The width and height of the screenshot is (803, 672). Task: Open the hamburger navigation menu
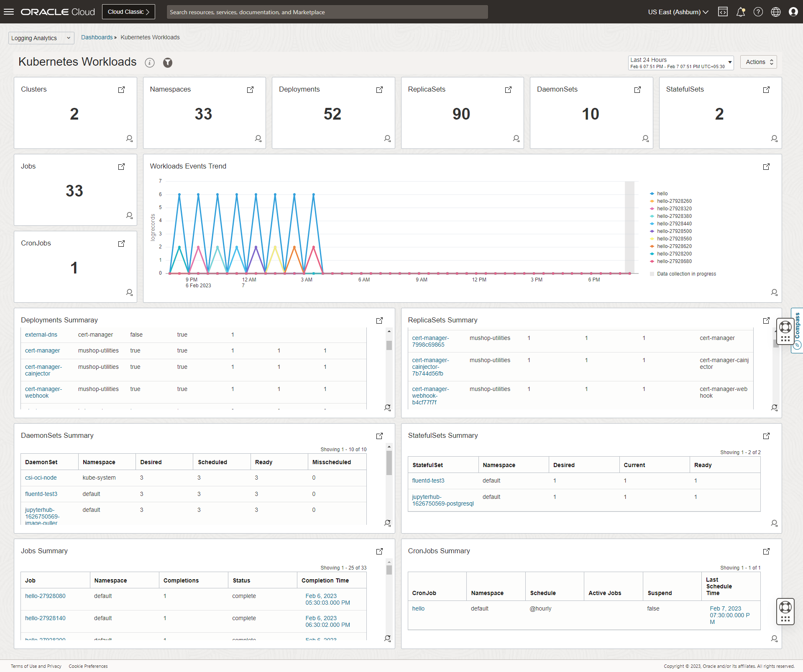(9, 12)
